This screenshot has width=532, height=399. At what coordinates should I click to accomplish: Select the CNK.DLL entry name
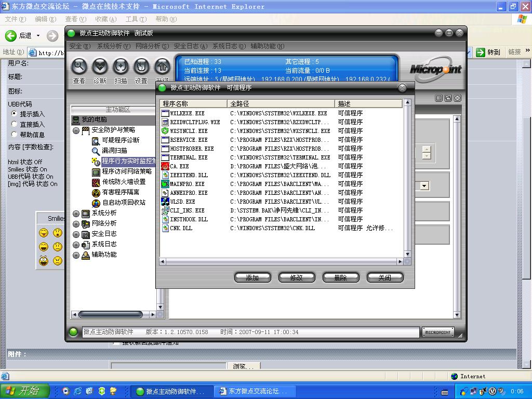pyautogui.click(x=181, y=228)
